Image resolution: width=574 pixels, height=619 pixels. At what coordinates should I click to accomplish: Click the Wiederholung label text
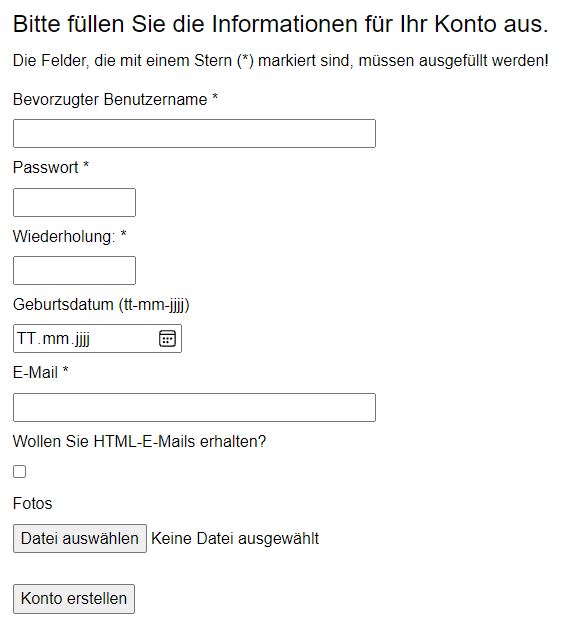(x=69, y=236)
